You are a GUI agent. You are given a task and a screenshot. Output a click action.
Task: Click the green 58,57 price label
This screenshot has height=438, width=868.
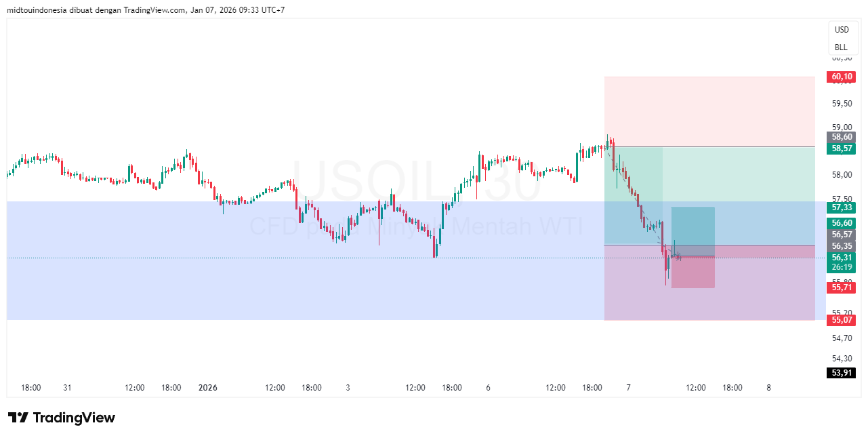841,148
